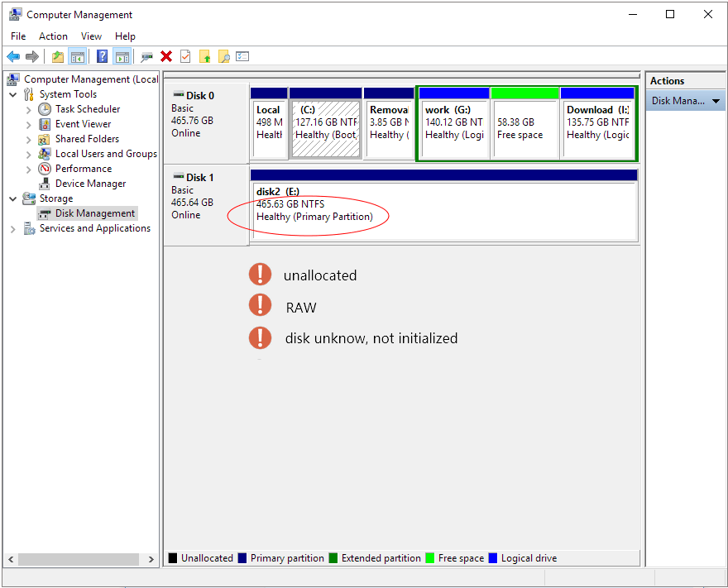
Task: Click the 58.38 GB Free space block
Action: coord(524,128)
